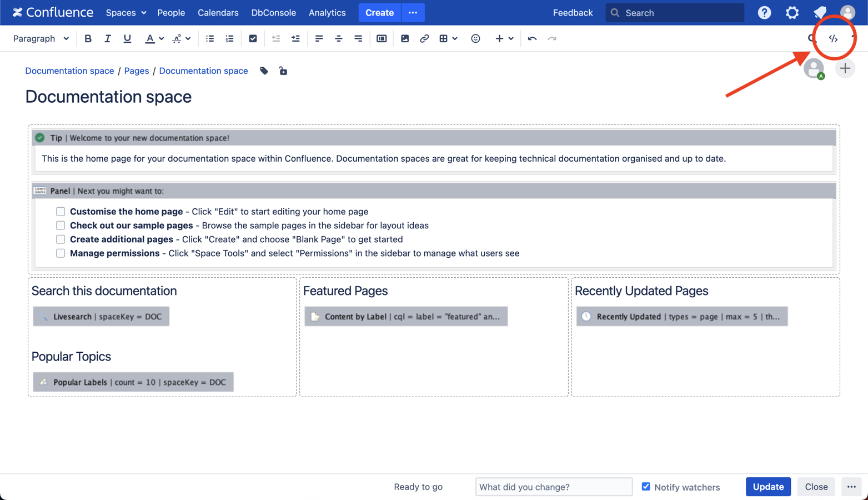Expand the Spaces menu
The height and width of the screenshot is (500, 868).
(x=126, y=12)
